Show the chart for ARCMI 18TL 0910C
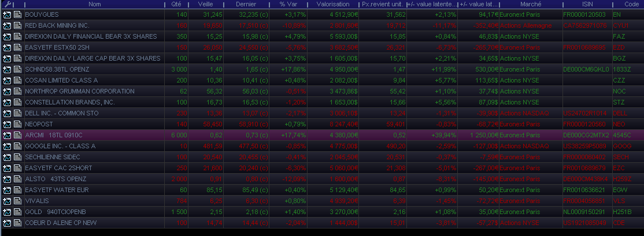Image resolution: width=644 pixels, height=236 pixels. pos(6,135)
